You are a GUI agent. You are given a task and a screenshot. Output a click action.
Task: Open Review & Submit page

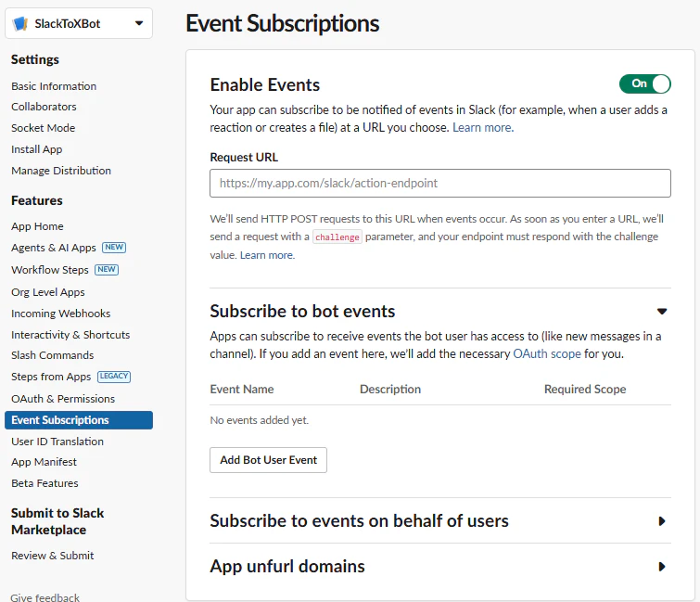pyautogui.click(x=53, y=556)
